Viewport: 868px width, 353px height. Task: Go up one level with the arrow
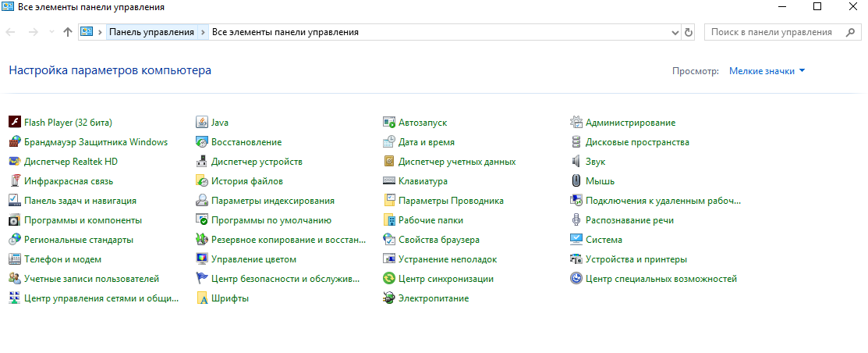(x=68, y=32)
